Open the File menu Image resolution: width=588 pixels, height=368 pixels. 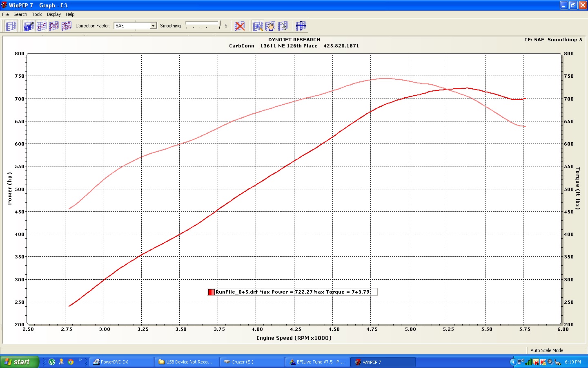(5, 14)
